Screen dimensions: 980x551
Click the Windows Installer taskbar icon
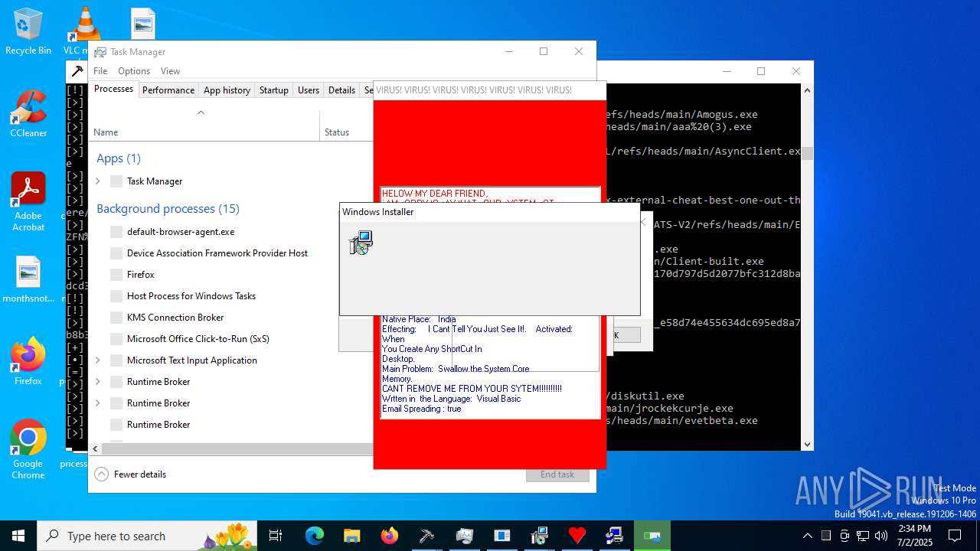pos(539,536)
